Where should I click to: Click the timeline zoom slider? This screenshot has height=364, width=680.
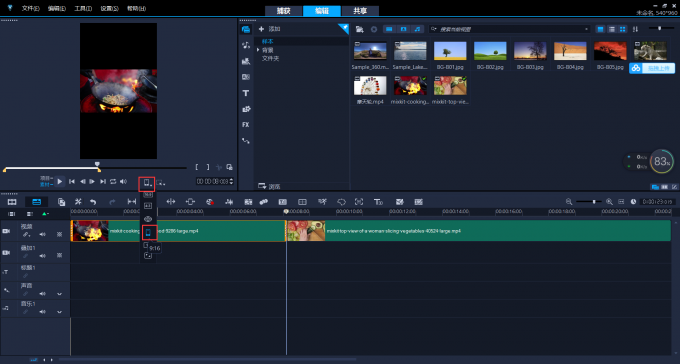click(589, 202)
